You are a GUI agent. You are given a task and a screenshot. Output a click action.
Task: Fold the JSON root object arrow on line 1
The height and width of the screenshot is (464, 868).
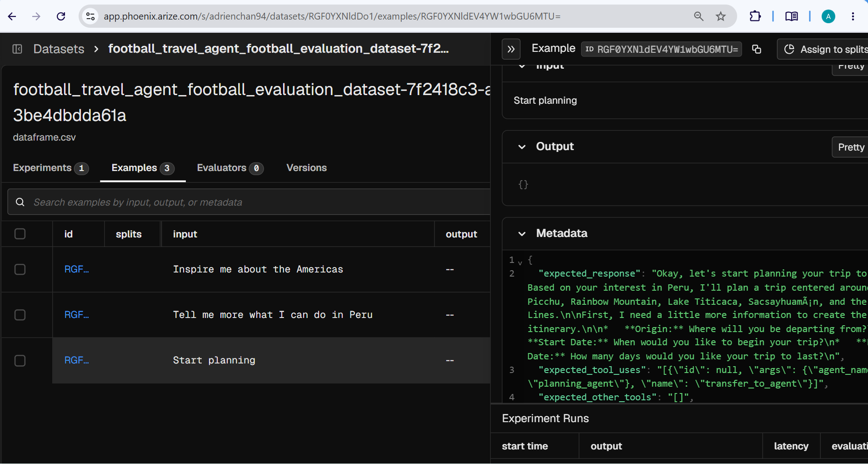point(520,262)
